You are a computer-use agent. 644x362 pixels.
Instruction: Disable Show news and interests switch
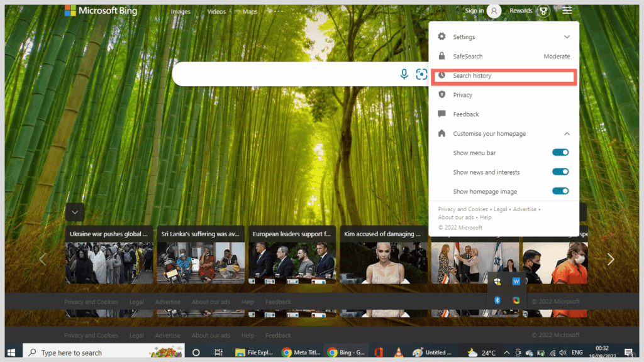click(x=560, y=172)
